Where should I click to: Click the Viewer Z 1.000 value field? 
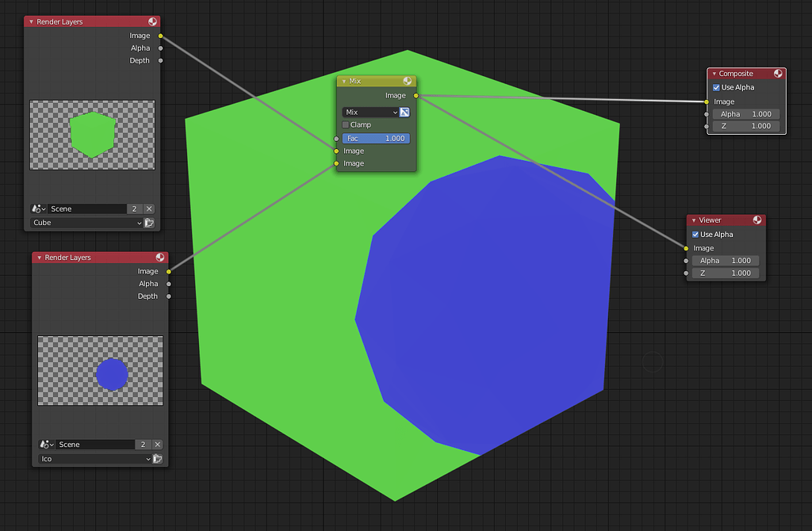(726, 273)
